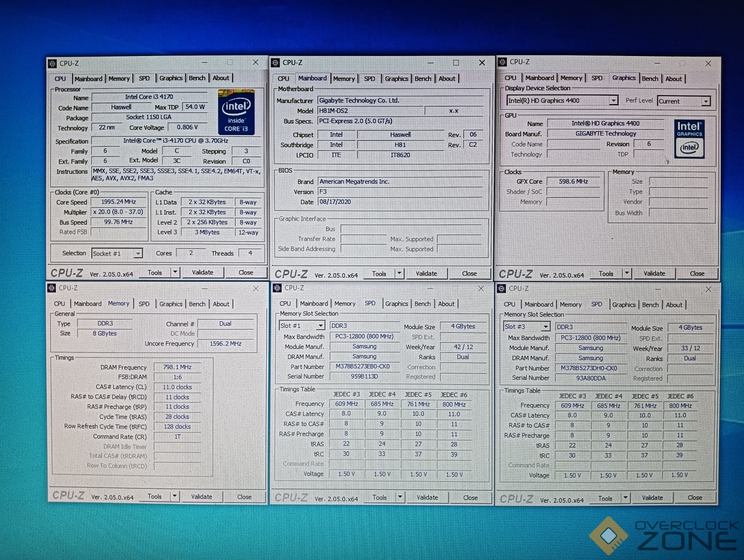The height and width of the screenshot is (560, 744).
Task: Click the CPU-Z app icon in the Memory window title bar
Action: [52, 288]
